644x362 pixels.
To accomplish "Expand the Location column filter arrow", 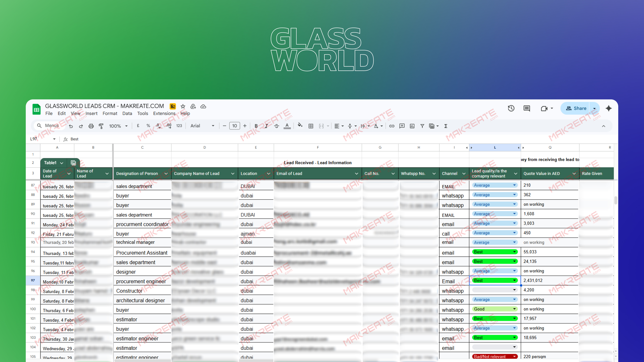I will point(269,174).
